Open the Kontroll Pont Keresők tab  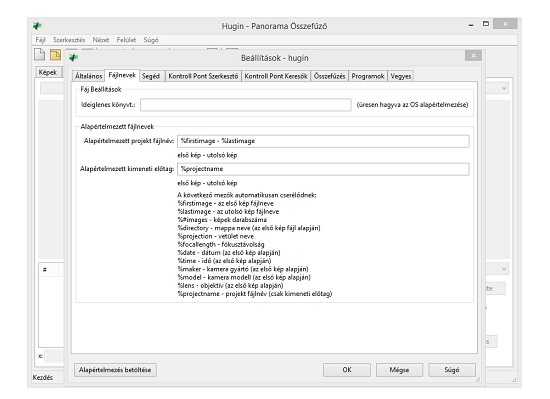tap(276, 76)
